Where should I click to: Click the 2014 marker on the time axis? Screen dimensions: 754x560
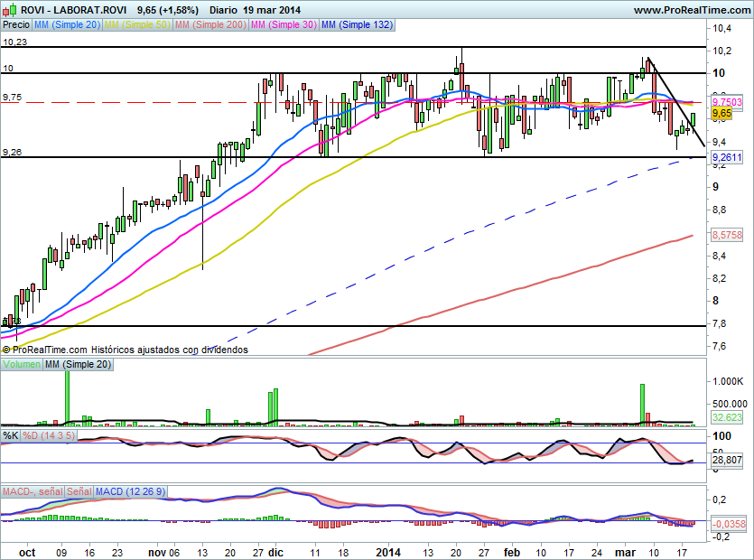tap(388, 551)
